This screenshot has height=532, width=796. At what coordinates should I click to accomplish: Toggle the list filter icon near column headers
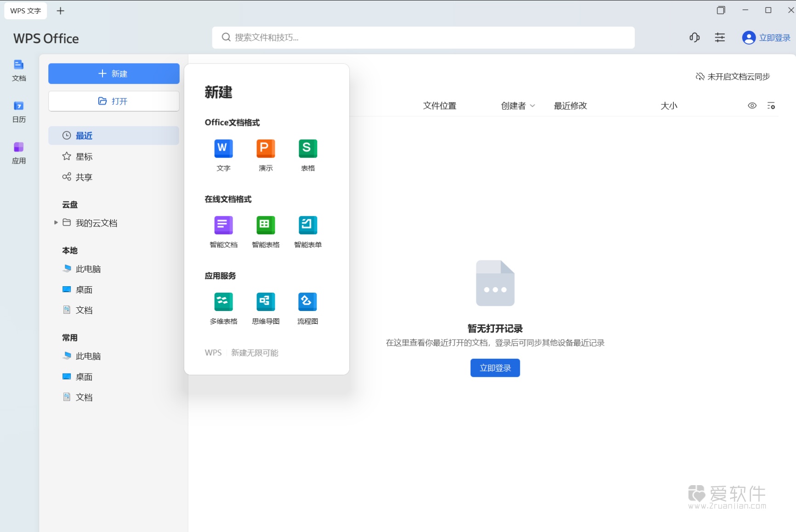[x=772, y=105]
